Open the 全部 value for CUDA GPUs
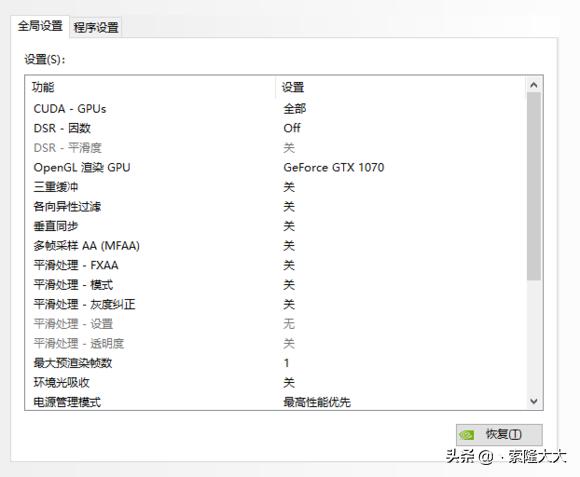This screenshot has width=580, height=477. click(295, 109)
